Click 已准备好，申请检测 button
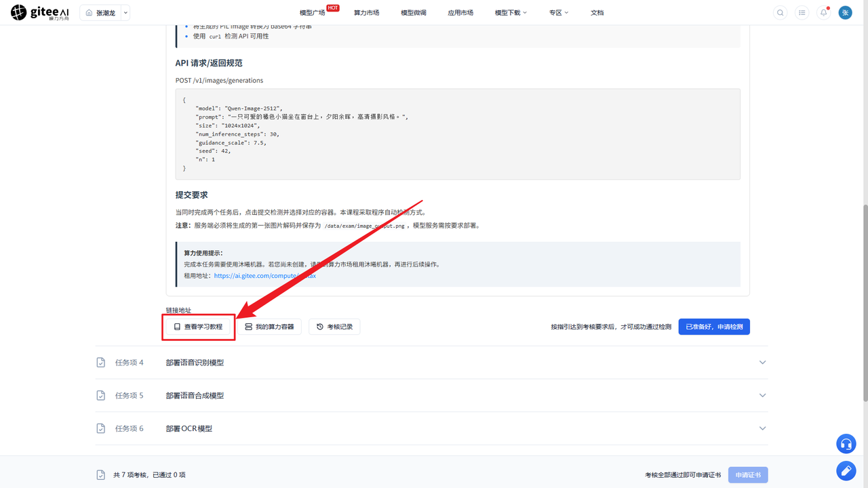Viewport: 868px width, 488px height. 714,327
